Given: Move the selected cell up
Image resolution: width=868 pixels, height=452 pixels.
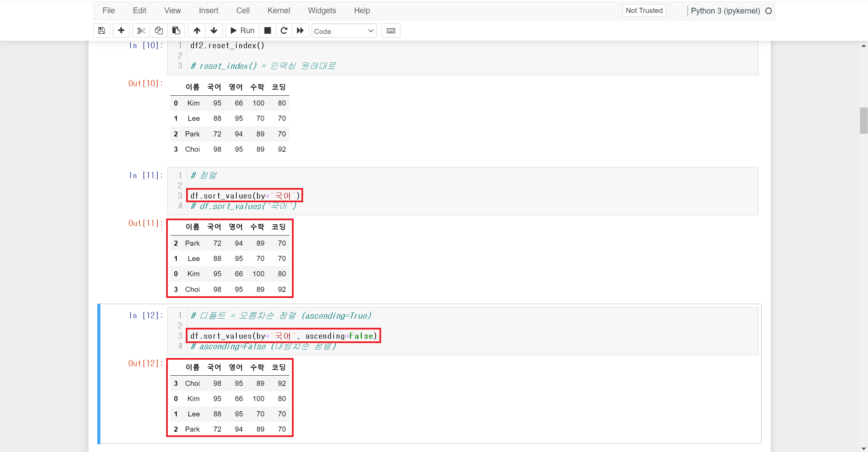Looking at the screenshot, I should pyautogui.click(x=197, y=31).
